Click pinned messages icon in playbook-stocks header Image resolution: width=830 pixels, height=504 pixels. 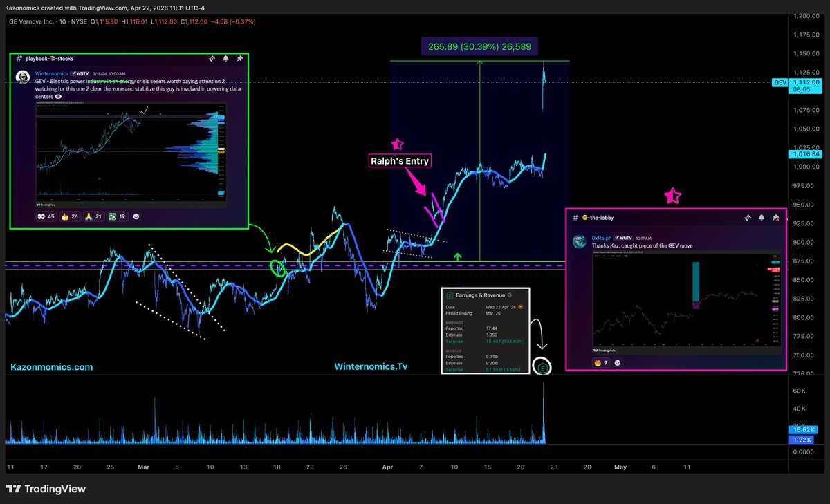pyautogui.click(x=239, y=59)
